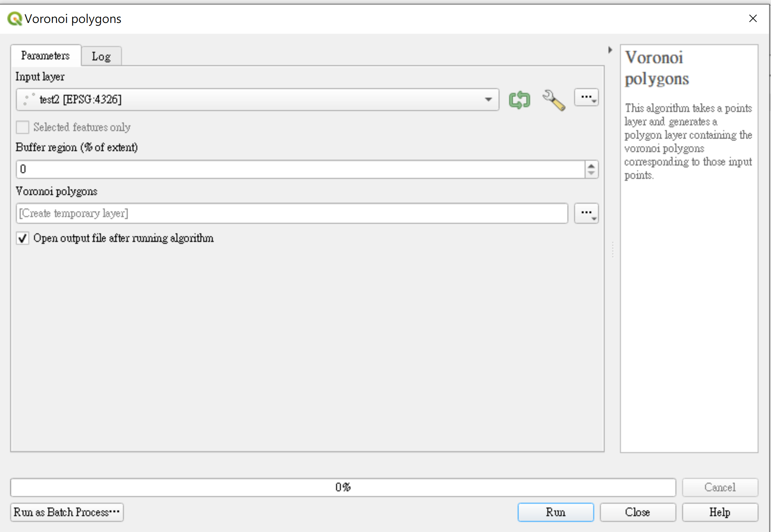The image size is (771, 532).
Task: Open advanced options wrench icon
Action: tap(553, 100)
